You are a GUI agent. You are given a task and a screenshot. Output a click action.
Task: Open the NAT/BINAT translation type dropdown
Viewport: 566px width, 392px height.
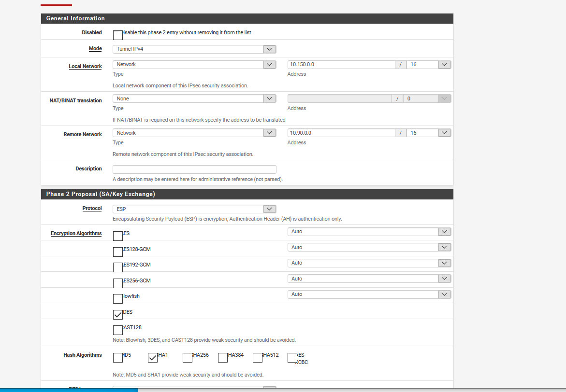pos(194,98)
